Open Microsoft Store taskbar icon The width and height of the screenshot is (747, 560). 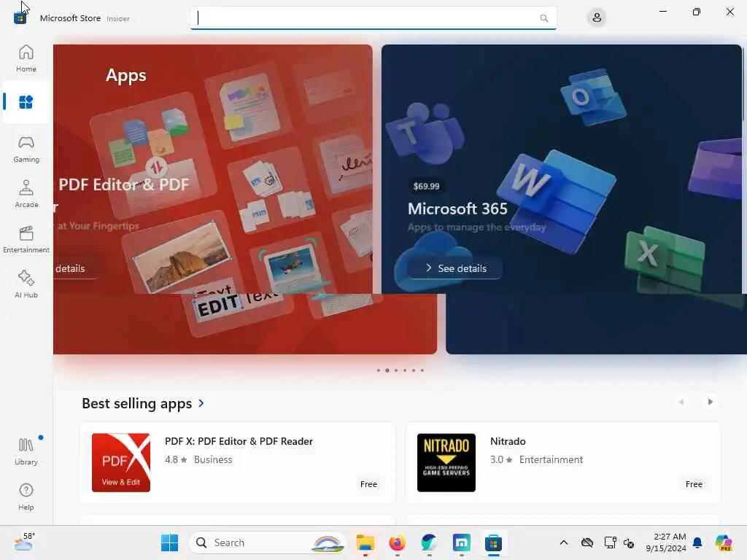494,542
